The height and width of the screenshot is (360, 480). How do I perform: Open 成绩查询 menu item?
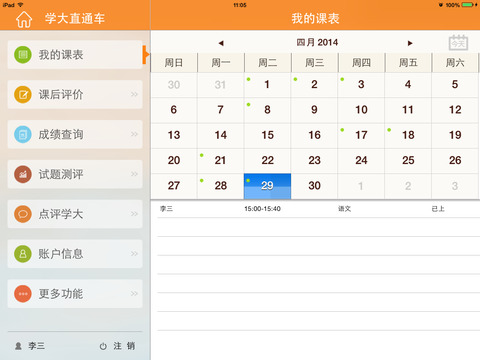[75, 134]
